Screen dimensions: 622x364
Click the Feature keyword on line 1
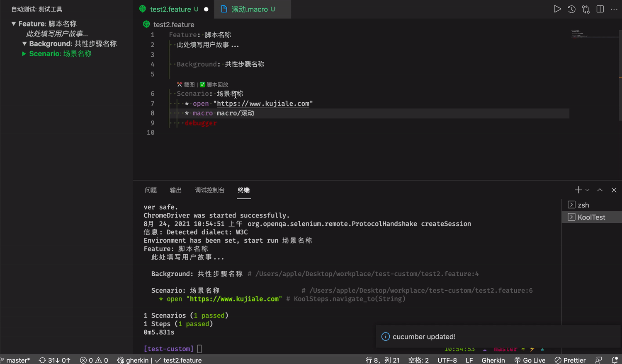[x=183, y=35]
